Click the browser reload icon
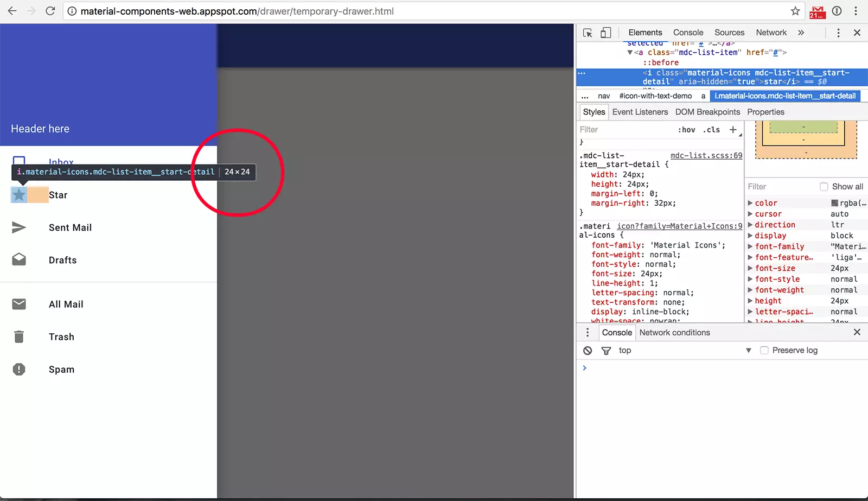Screen dimensions: 868x501 [x=50, y=11]
